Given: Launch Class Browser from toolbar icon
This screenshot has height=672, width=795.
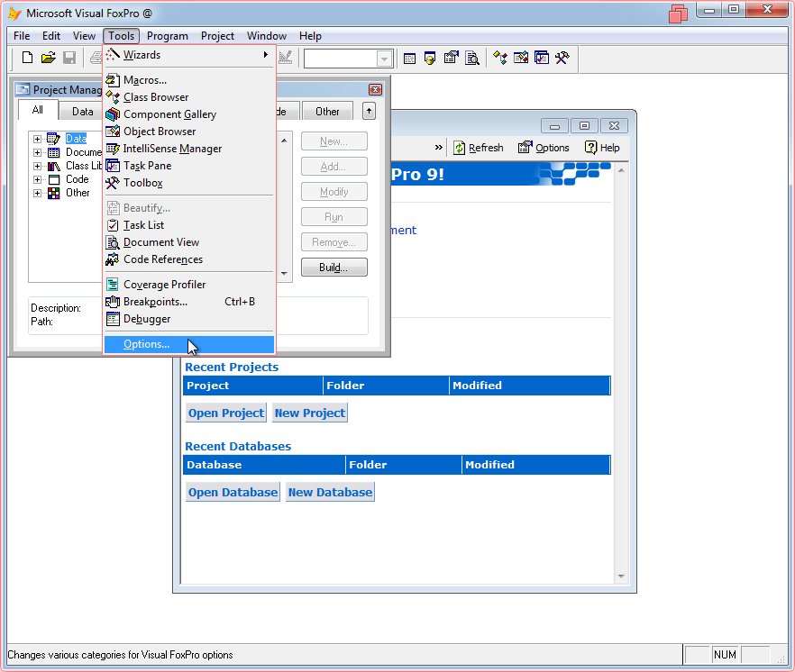Looking at the screenshot, I should pyautogui.click(x=500, y=59).
